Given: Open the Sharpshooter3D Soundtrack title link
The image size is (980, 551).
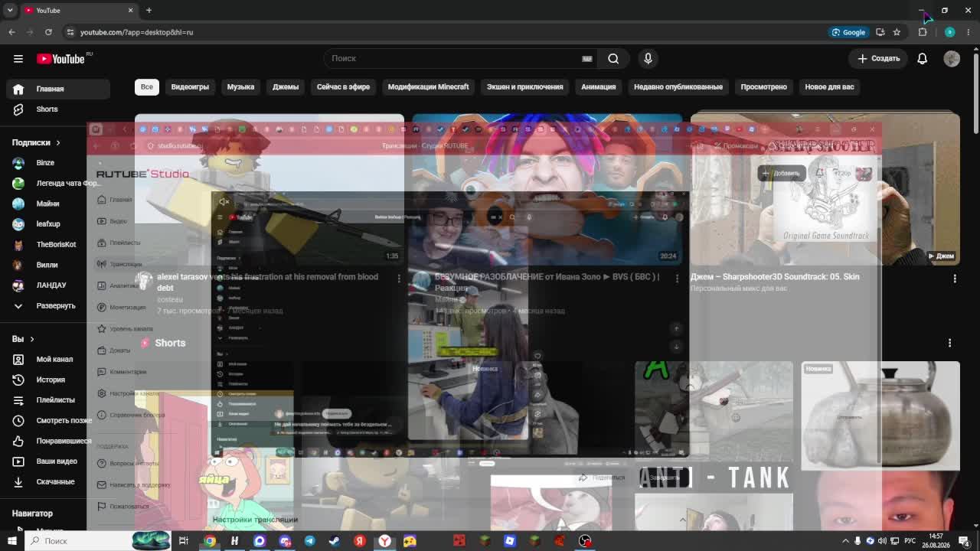Looking at the screenshot, I should pyautogui.click(x=775, y=276).
